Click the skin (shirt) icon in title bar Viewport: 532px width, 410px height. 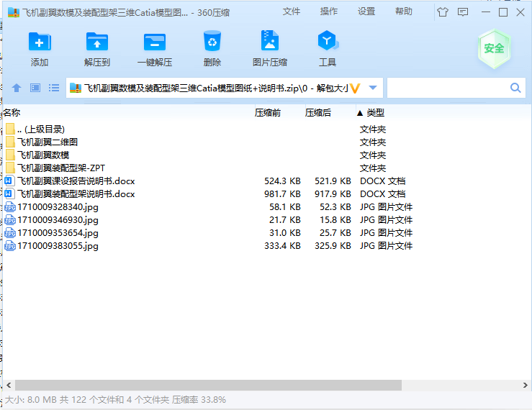(443, 12)
